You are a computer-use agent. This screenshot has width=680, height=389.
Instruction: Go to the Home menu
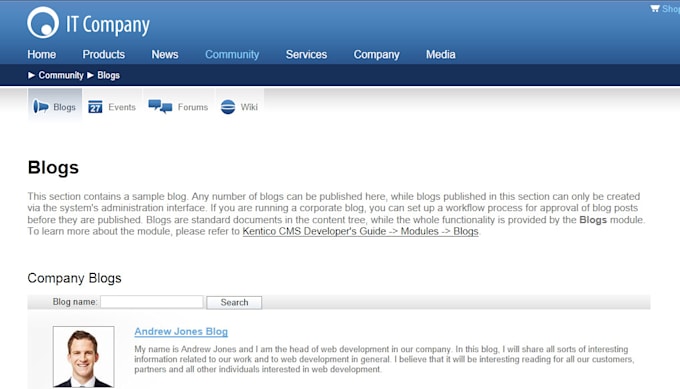pyautogui.click(x=42, y=54)
